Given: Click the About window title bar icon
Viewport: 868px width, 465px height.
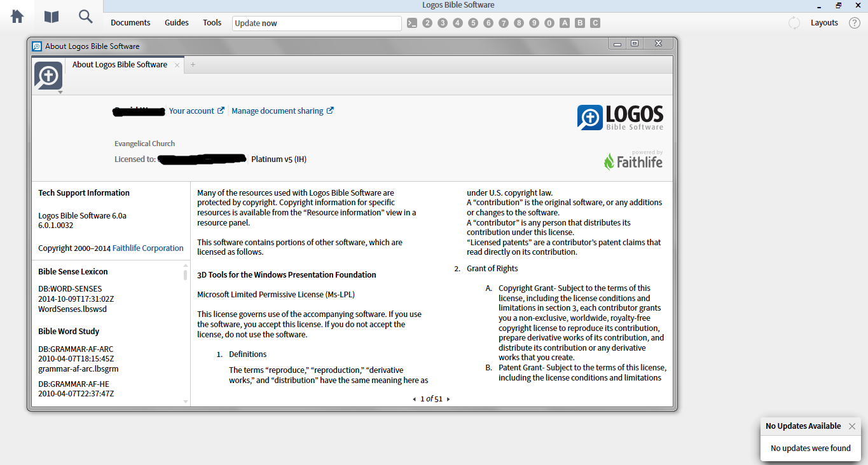Looking at the screenshot, I should coord(37,46).
